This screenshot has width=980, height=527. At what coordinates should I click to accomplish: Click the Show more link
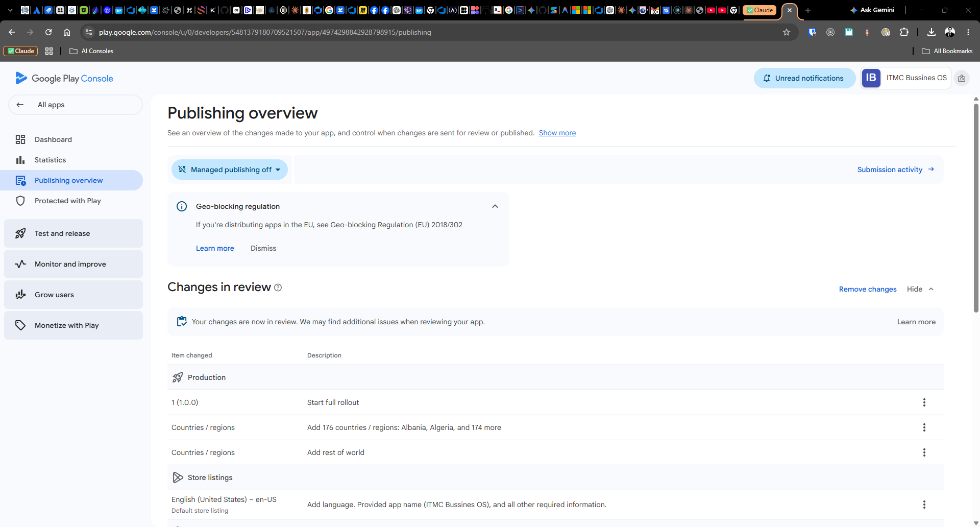[557, 133]
